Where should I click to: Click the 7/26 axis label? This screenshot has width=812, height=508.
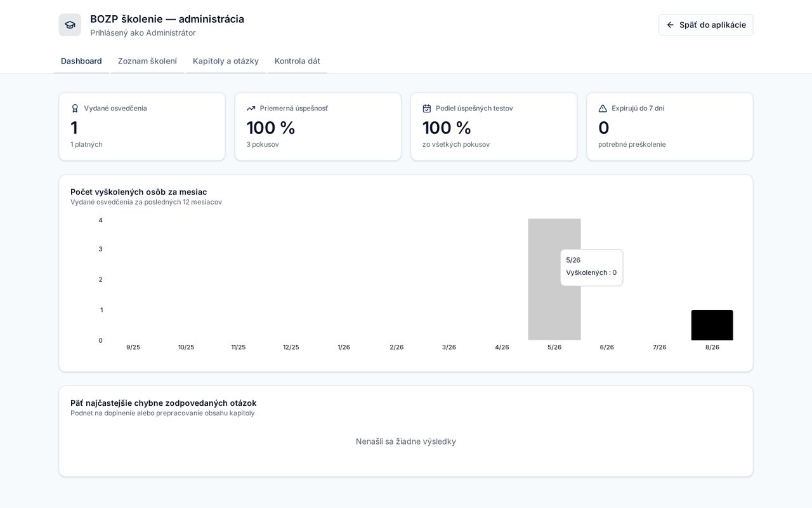click(660, 347)
